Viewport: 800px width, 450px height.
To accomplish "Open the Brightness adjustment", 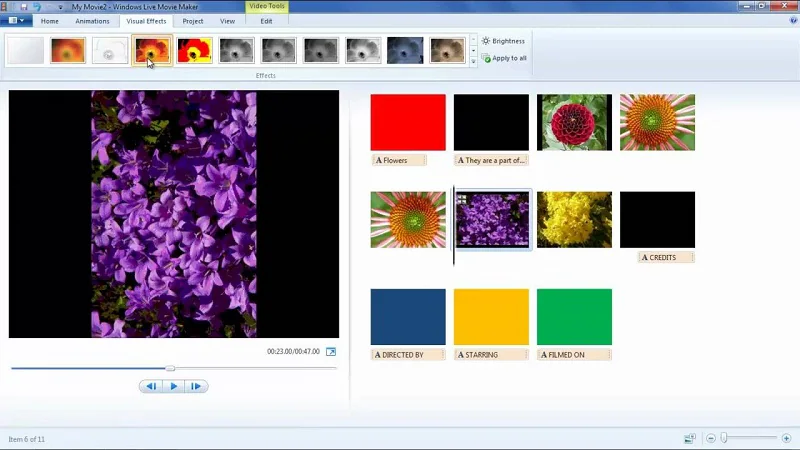I will pos(503,41).
